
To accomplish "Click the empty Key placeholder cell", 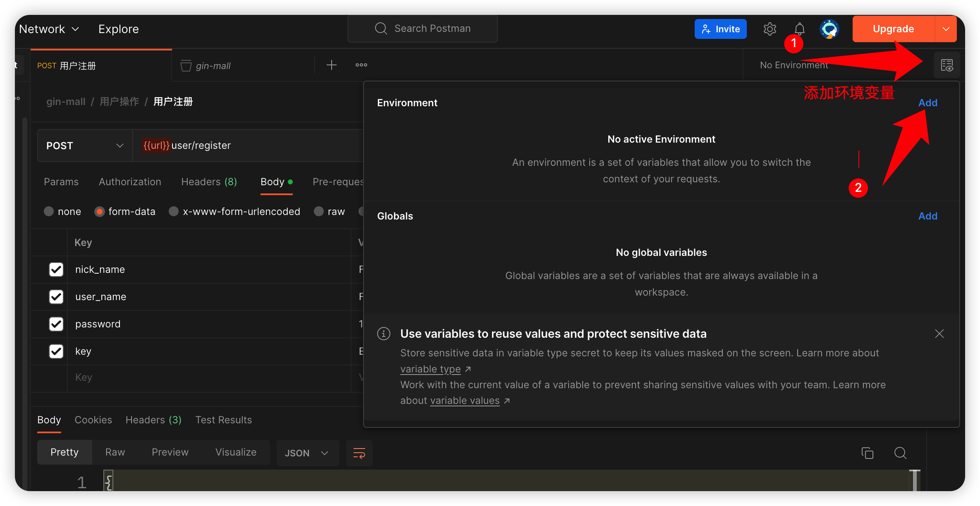I will tap(209, 377).
